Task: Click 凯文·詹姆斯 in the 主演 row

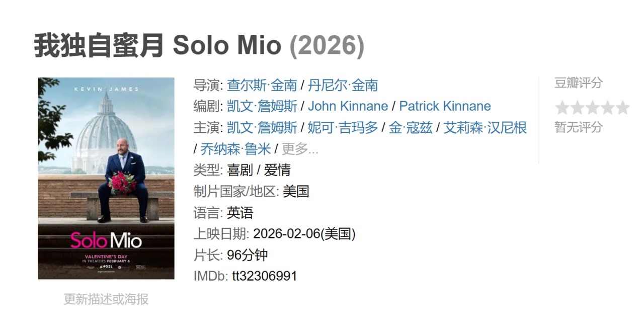Action: point(262,128)
